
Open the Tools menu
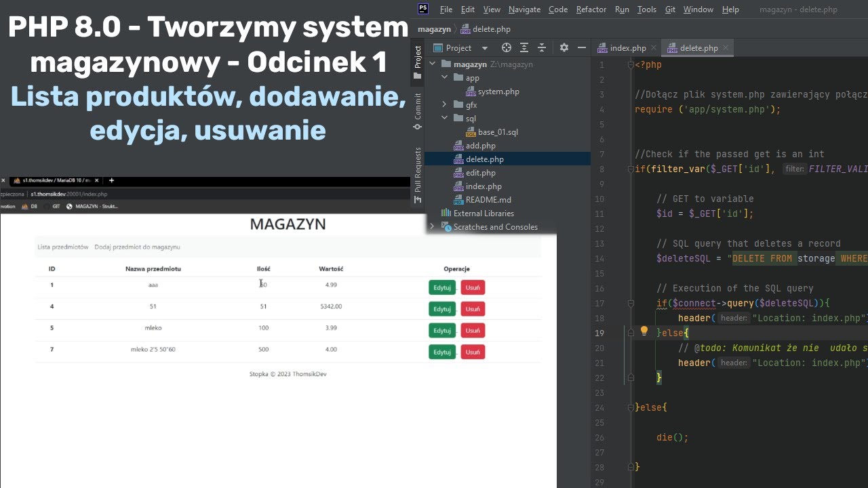[647, 9]
